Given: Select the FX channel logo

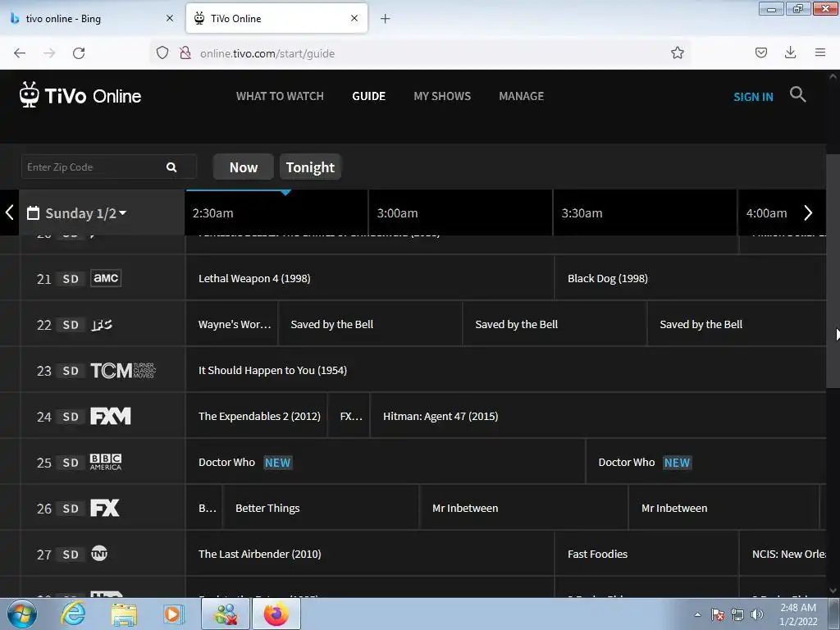Looking at the screenshot, I should click(x=104, y=508).
